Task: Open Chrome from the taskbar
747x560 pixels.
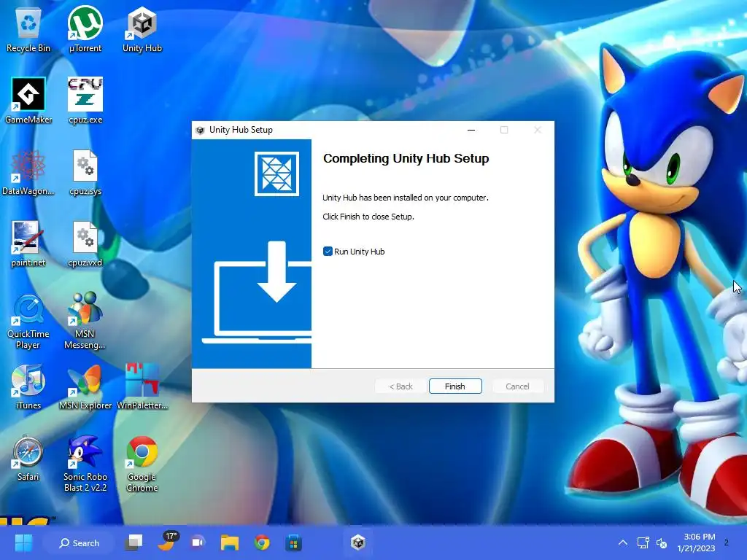Action: [262, 542]
